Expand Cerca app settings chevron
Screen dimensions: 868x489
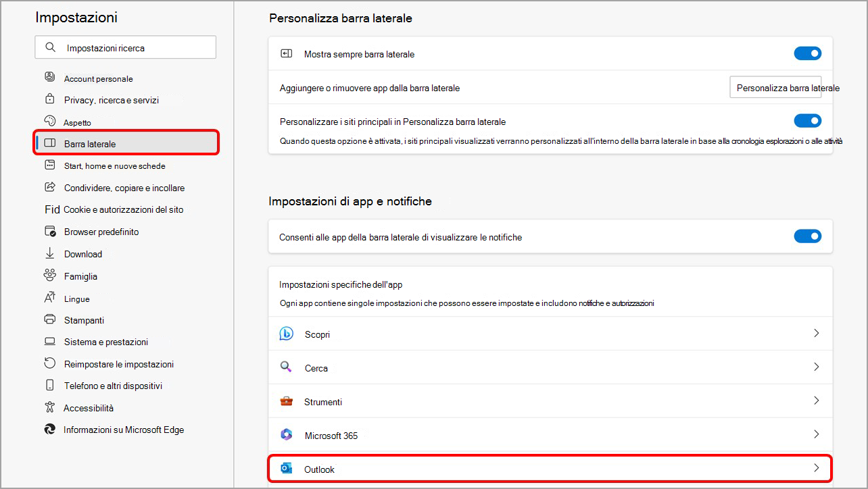tap(817, 367)
